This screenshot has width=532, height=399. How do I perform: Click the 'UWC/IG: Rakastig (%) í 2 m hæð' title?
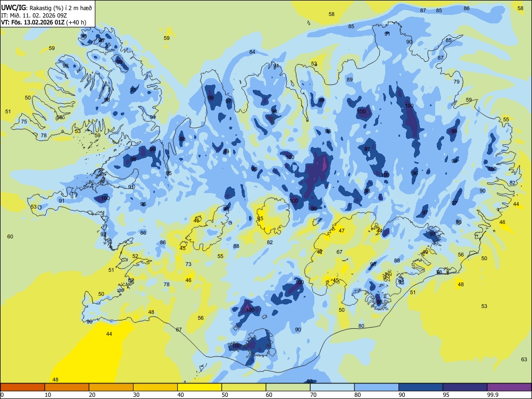coord(46,7)
